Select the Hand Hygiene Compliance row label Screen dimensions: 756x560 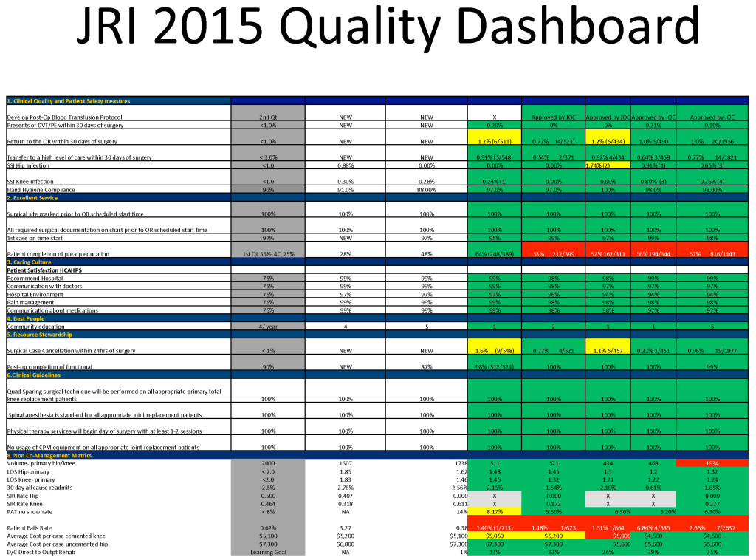43,190
